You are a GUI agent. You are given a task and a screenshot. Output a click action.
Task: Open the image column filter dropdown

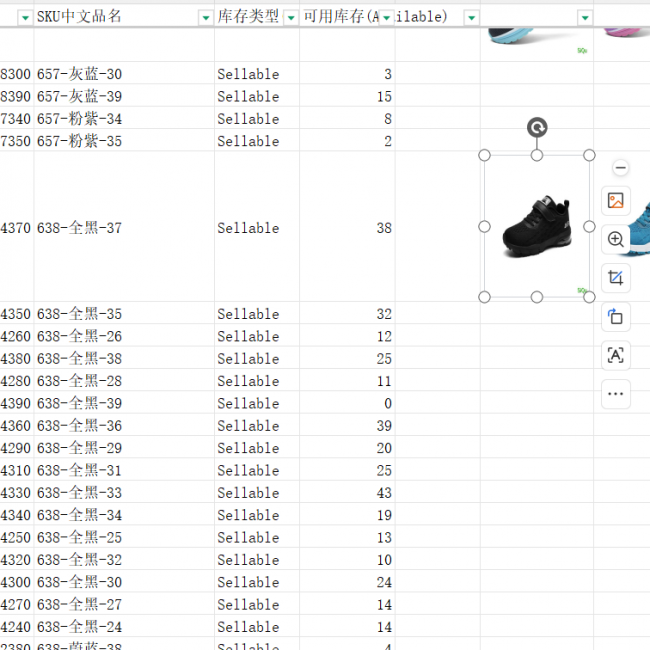(585, 18)
